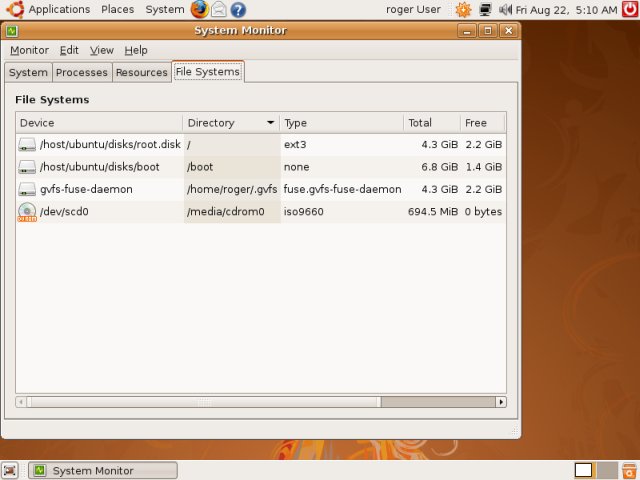The height and width of the screenshot is (480, 640).
Task: Switch to the Resources tab
Action: 142,73
